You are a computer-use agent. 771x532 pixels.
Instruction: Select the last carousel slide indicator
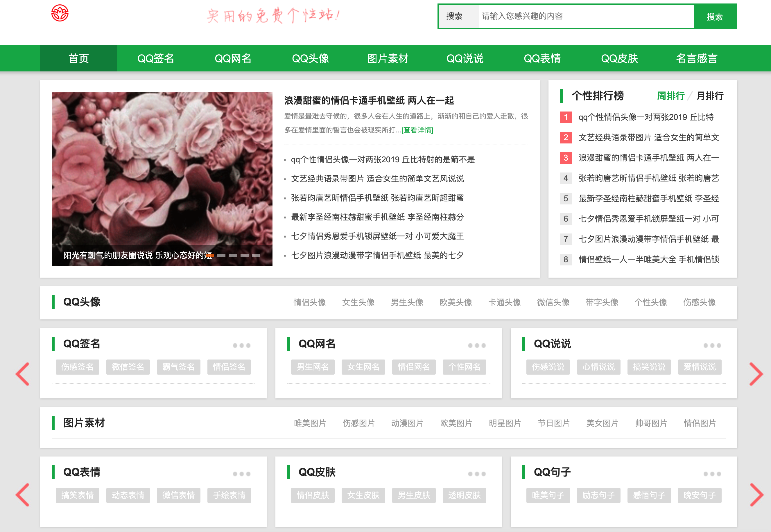click(256, 255)
